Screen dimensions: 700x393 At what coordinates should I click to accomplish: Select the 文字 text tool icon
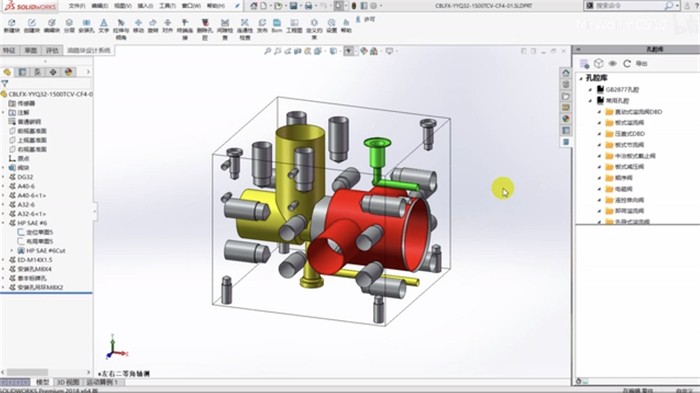coord(104,25)
